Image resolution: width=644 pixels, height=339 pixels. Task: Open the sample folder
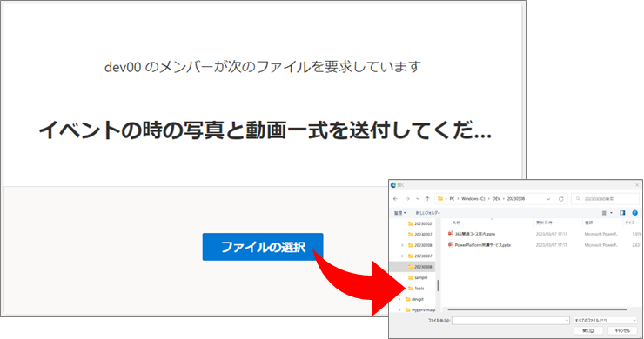(x=418, y=277)
